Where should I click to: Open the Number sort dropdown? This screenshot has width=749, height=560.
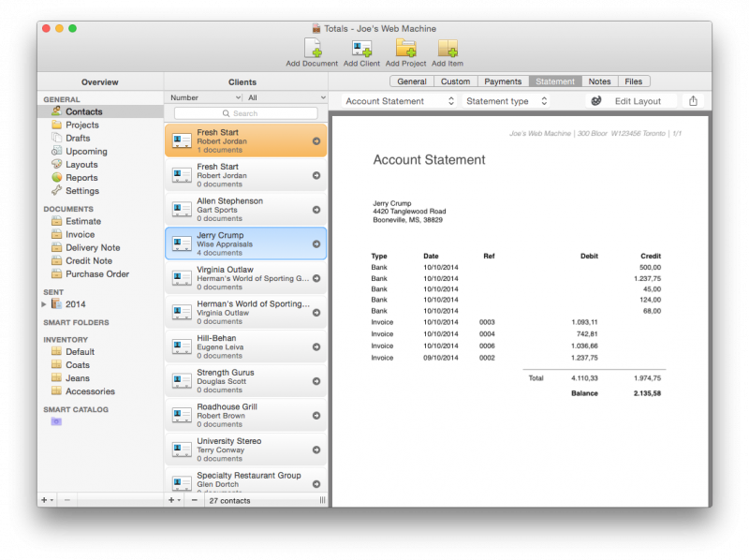point(204,97)
